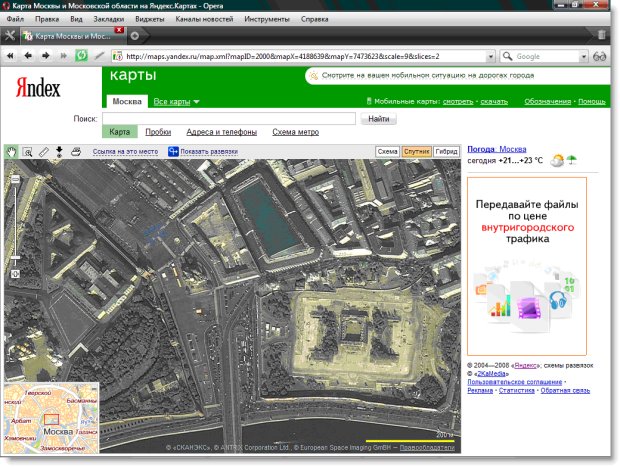Reload page with green refresh button
Image resolution: width=620 pixels, height=467 pixels.
pyautogui.click(x=81, y=56)
